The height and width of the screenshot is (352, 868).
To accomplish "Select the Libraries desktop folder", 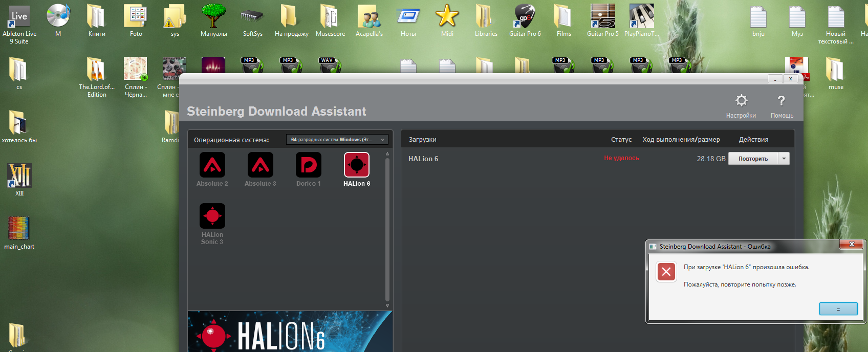I will coord(486,20).
